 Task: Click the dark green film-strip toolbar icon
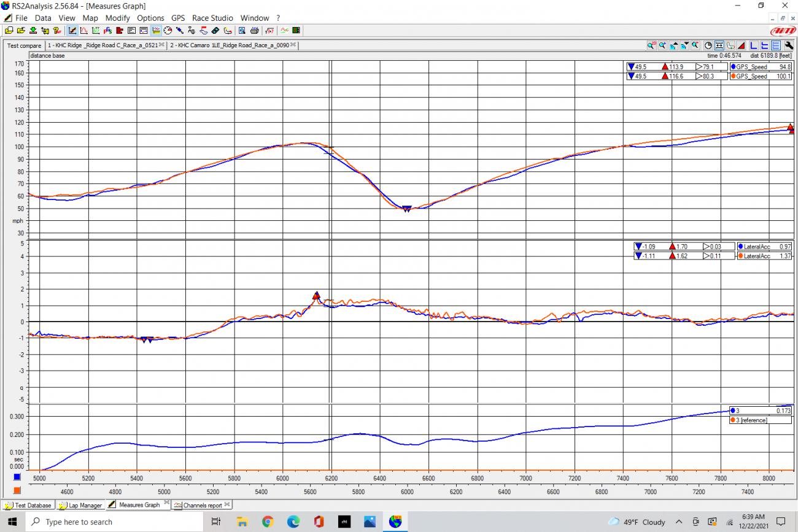click(x=296, y=30)
